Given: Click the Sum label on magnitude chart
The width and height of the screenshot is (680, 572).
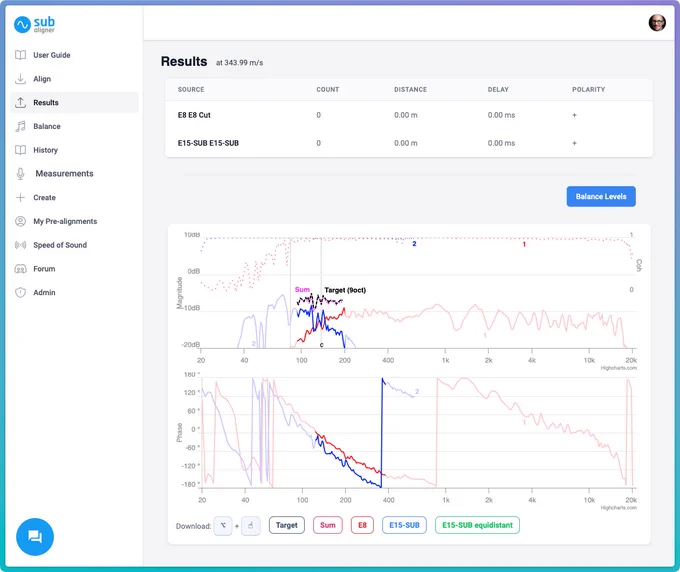Looking at the screenshot, I should (302, 289).
